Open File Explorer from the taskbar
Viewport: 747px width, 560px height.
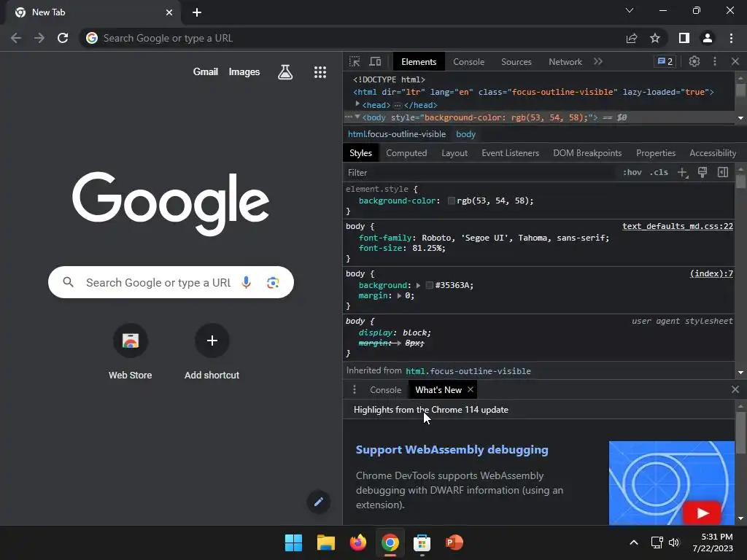(326, 542)
